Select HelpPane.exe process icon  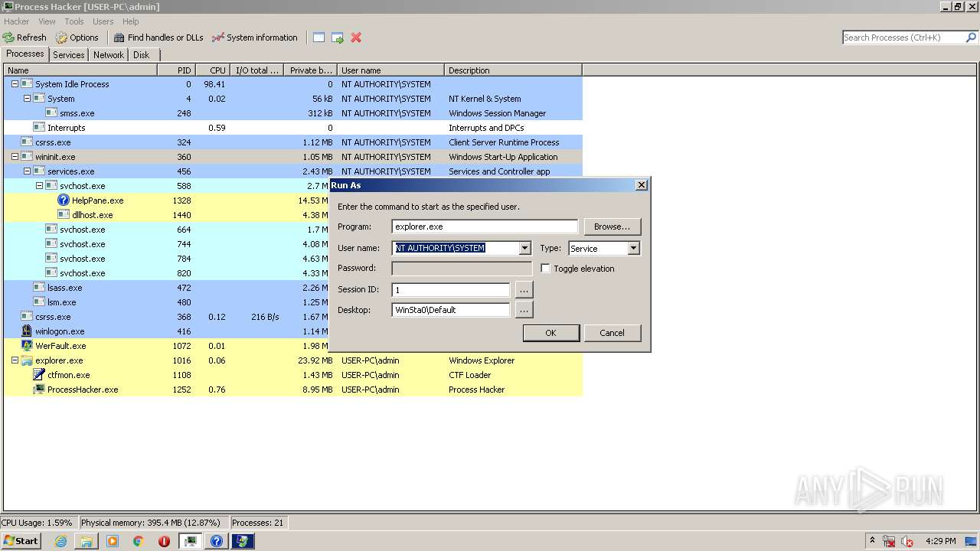click(64, 201)
